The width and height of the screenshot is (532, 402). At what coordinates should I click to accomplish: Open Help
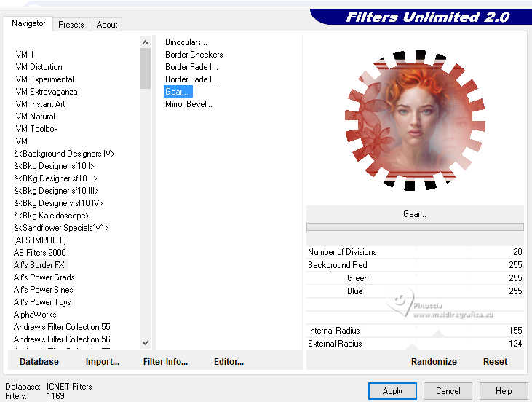point(504,391)
